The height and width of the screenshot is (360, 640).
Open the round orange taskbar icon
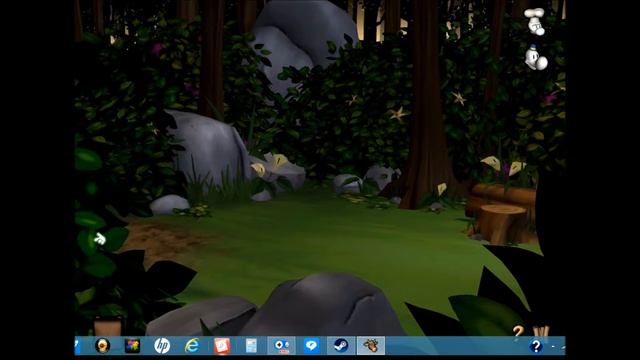click(x=102, y=346)
